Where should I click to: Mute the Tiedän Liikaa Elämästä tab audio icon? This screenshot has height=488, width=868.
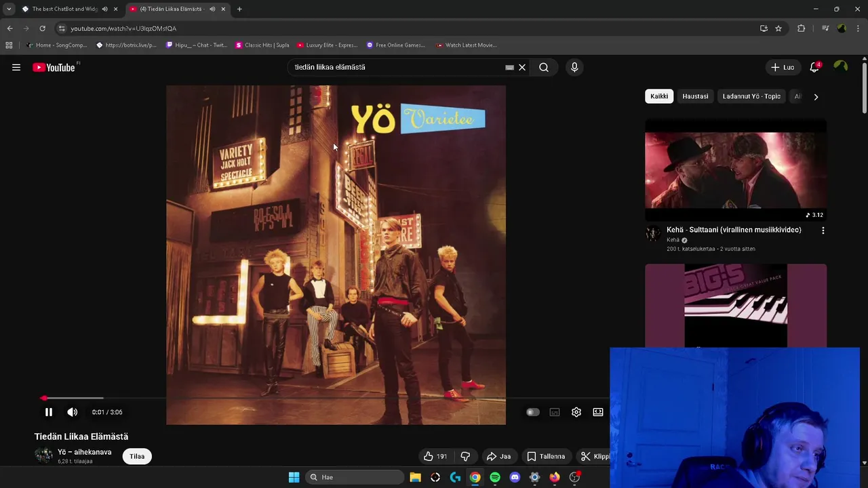(212, 9)
